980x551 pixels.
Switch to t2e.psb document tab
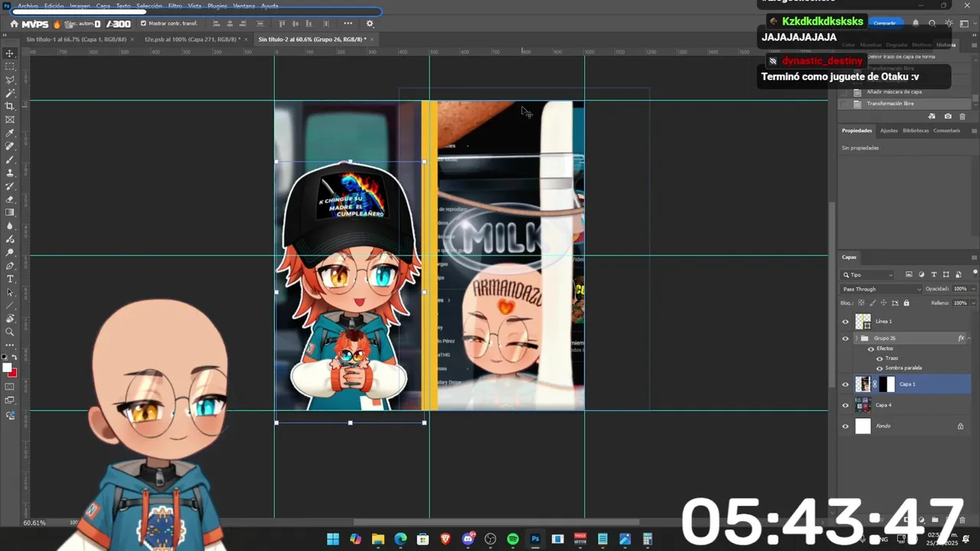tap(191, 39)
